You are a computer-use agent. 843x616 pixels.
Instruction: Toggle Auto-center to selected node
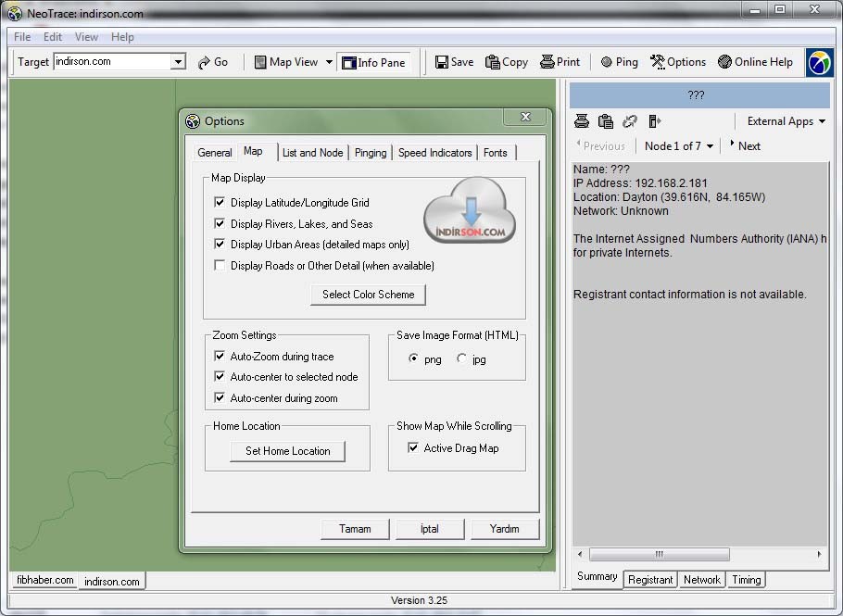tap(220, 376)
